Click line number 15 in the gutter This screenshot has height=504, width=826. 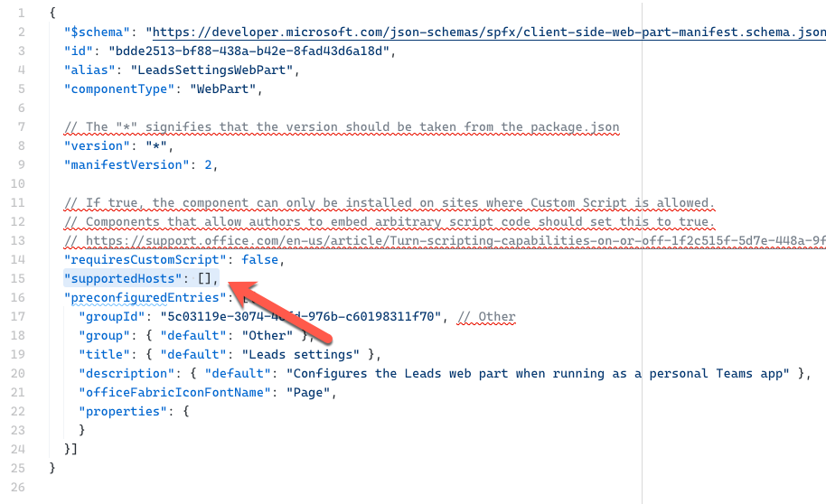(x=18, y=278)
